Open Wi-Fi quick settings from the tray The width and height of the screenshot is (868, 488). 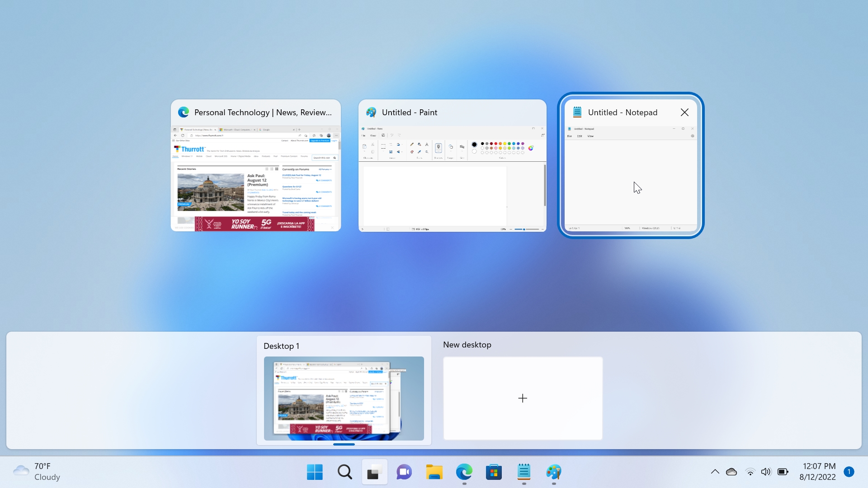point(750,472)
